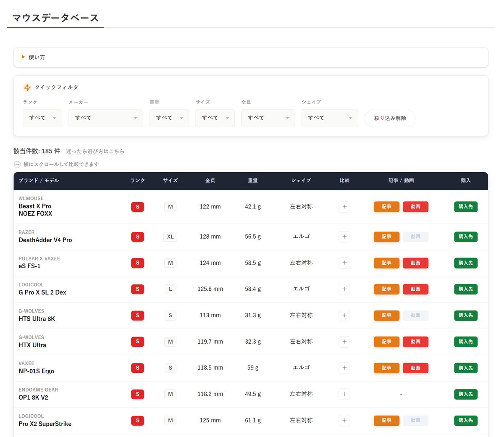Play 動画 for G Pro X SL 2 Dex
The image size is (504, 437).
click(415, 289)
